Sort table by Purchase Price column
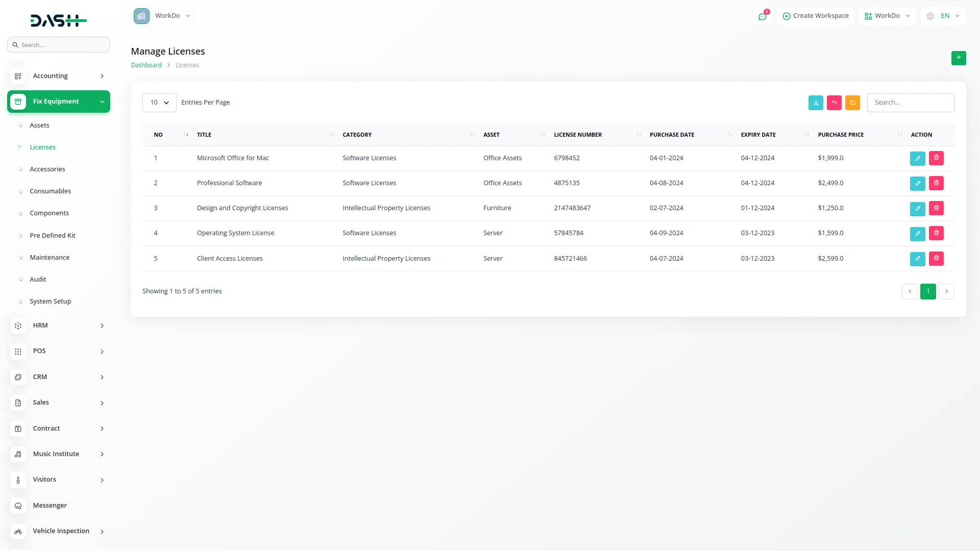The width and height of the screenshot is (980, 551). (x=841, y=135)
